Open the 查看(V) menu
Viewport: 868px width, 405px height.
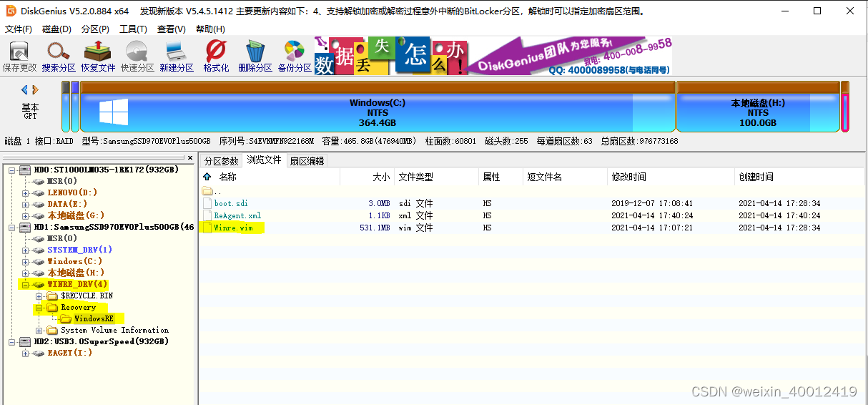pyautogui.click(x=172, y=29)
